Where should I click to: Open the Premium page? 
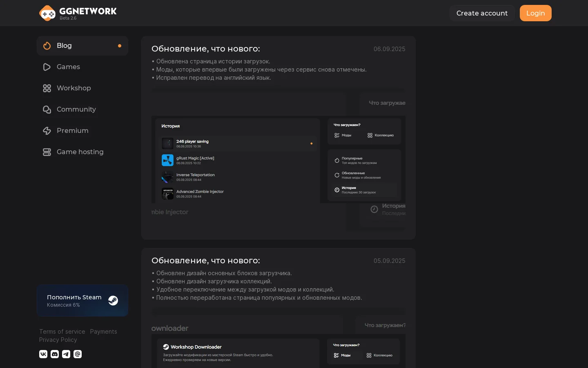point(82,131)
